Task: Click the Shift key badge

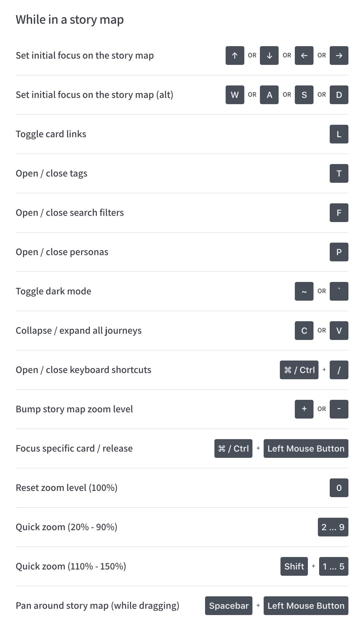Action: coord(294,566)
